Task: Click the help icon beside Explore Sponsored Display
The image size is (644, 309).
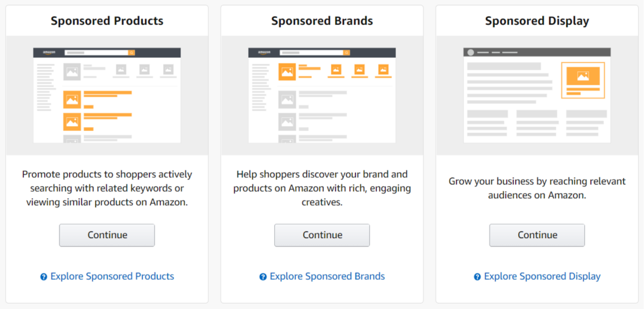Action: pyautogui.click(x=477, y=277)
